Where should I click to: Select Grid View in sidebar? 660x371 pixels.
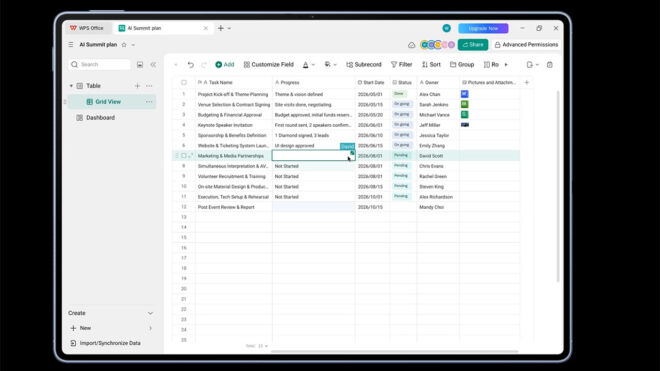coord(112,102)
